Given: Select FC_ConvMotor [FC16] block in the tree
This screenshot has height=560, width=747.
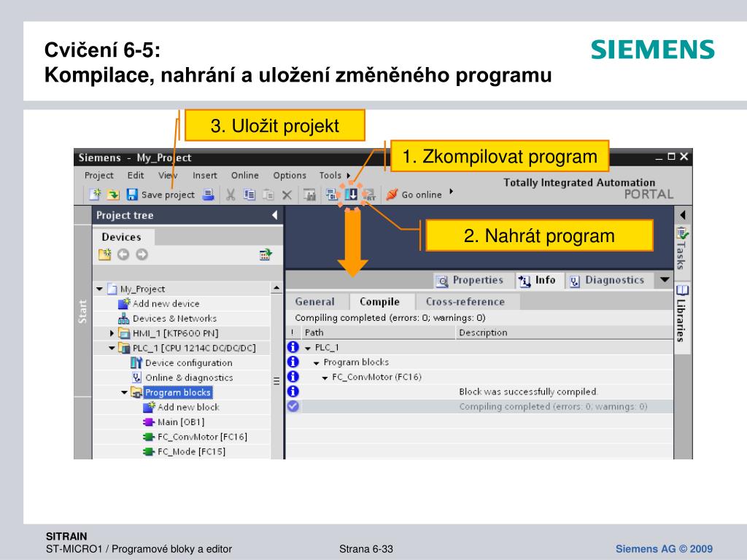Looking at the screenshot, I should point(202,437).
